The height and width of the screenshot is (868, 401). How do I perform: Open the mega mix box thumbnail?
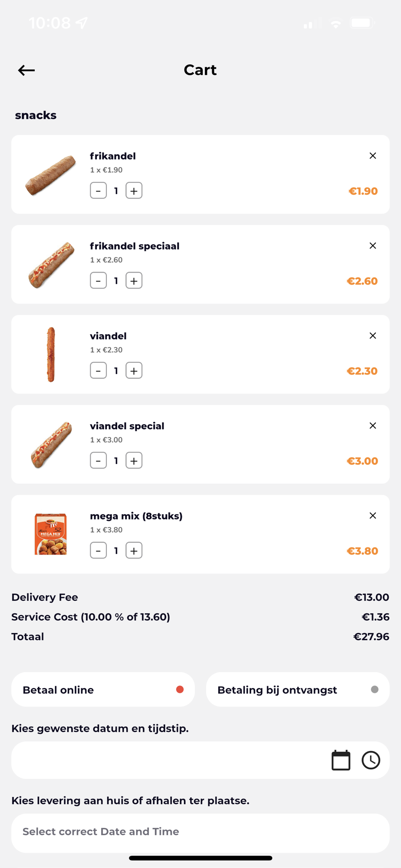(51, 534)
